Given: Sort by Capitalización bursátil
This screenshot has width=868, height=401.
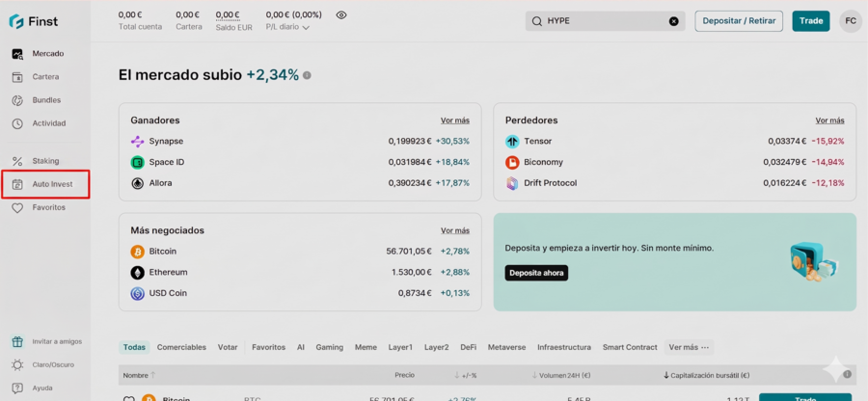Looking at the screenshot, I should [706, 375].
